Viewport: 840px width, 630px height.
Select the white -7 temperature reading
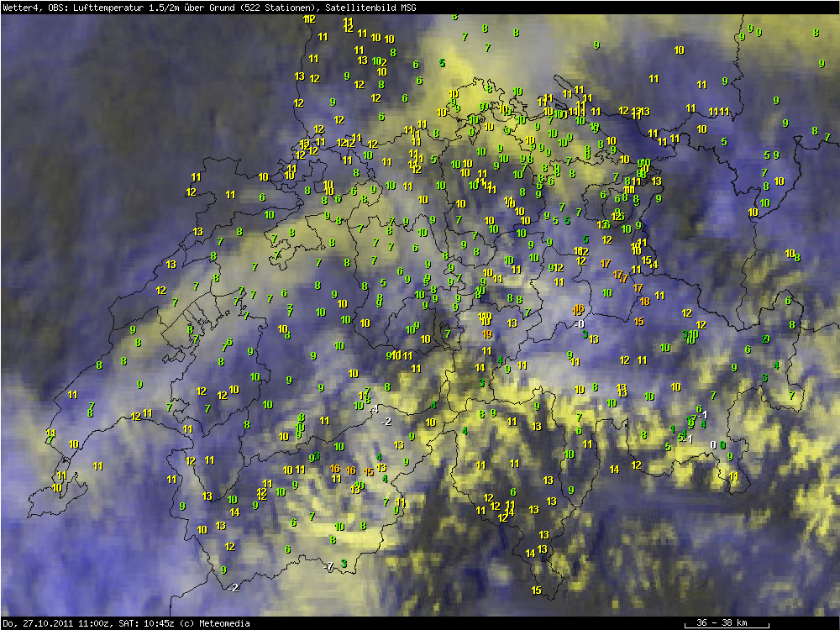pos(328,566)
